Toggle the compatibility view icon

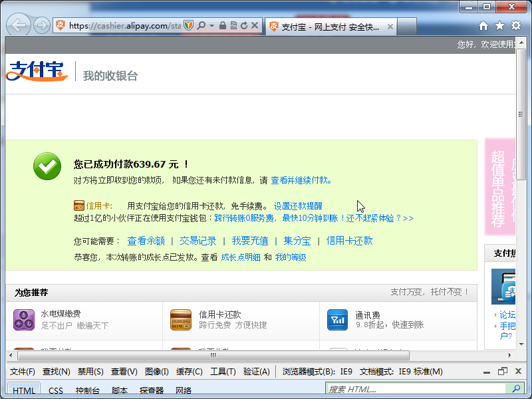(x=233, y=25)
